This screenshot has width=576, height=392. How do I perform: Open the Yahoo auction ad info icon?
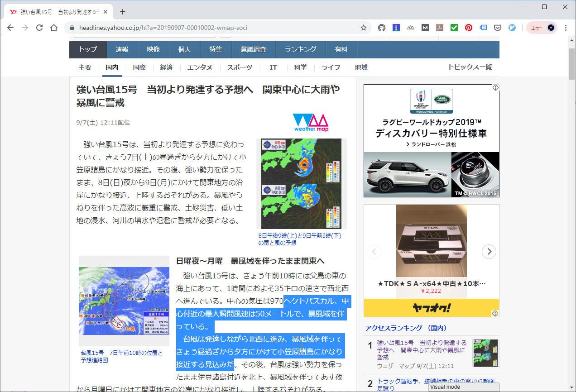tap(495, 313)
